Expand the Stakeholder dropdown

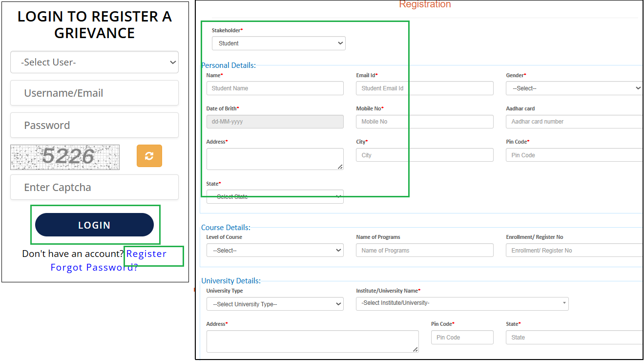(x=278, y=43)
